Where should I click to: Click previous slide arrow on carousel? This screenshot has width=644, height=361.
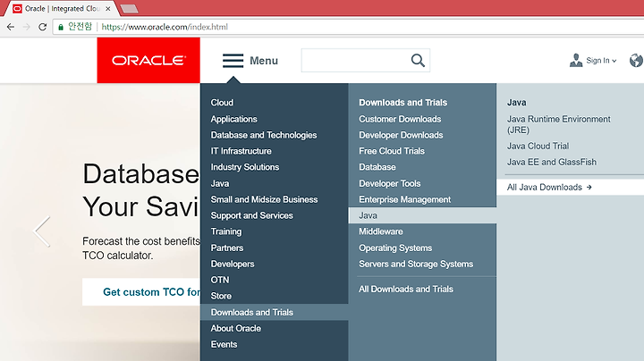coord(41,231)
